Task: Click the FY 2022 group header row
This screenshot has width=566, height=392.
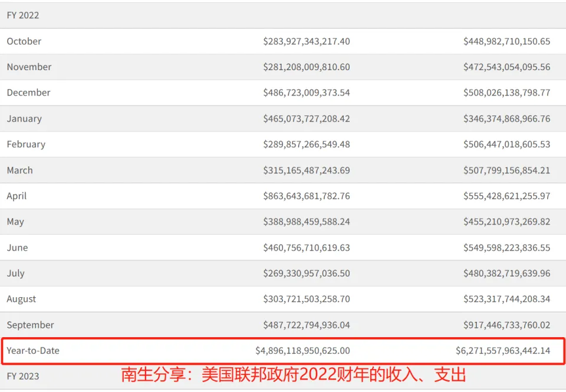Action: pos(23,15)
